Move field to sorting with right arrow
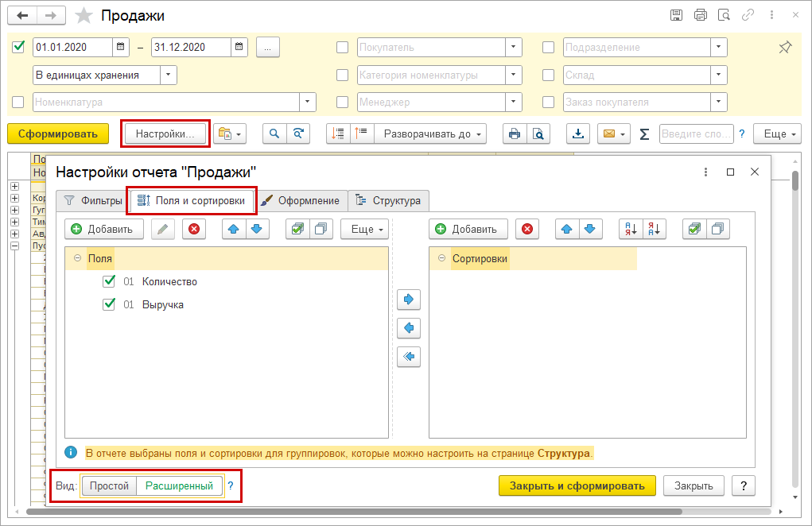 pos(409,300)
